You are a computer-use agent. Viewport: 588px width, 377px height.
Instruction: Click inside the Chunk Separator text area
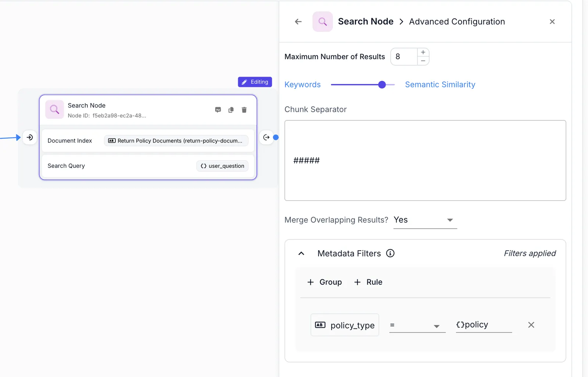425,160
